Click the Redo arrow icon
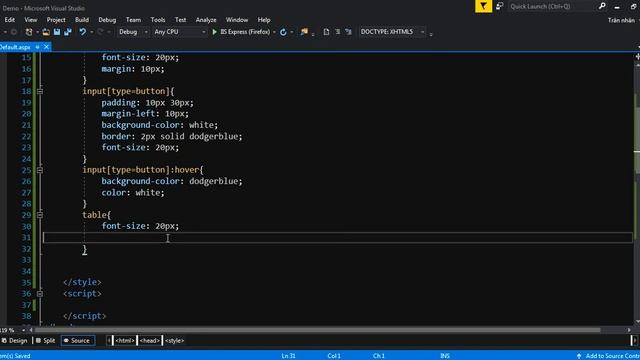The width and height of the screenshot is (640, 360). coord(100,32)
